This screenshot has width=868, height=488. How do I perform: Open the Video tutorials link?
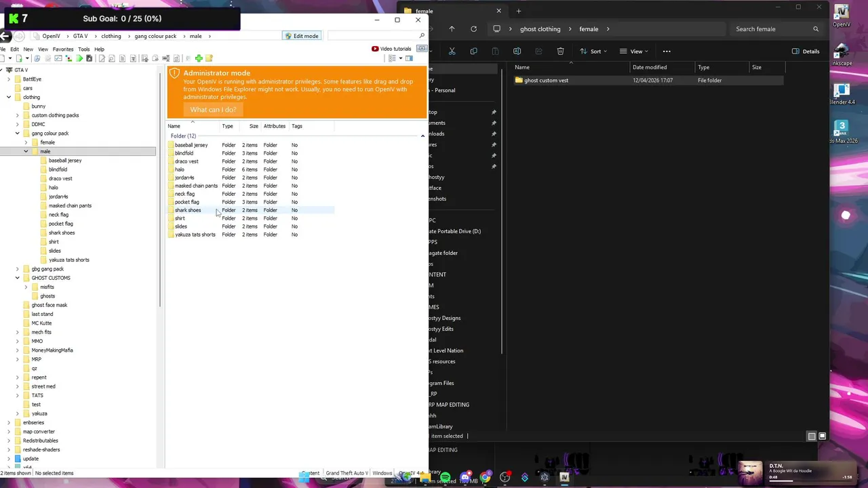pyautogui.click(x=395, y=49)
